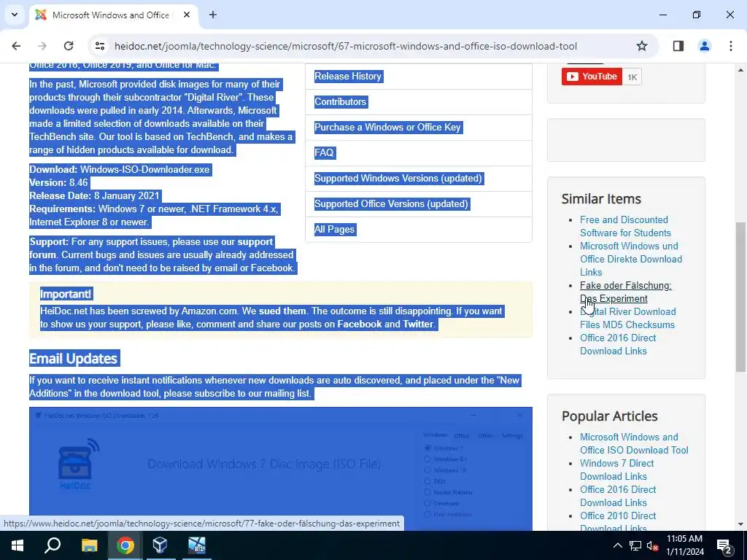Open Free and Discounted Software for Students
This screenshot has width=747, height=560.
click(x=625, y=226)
